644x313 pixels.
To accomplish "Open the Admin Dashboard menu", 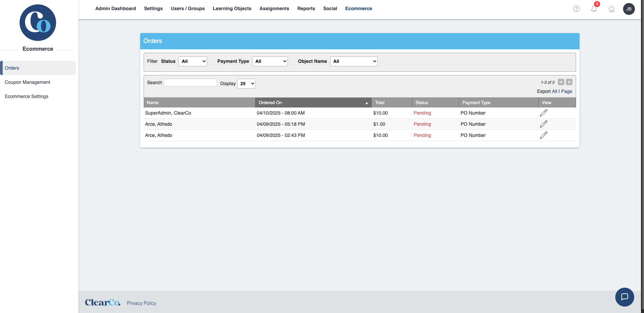I will (116, 8).
